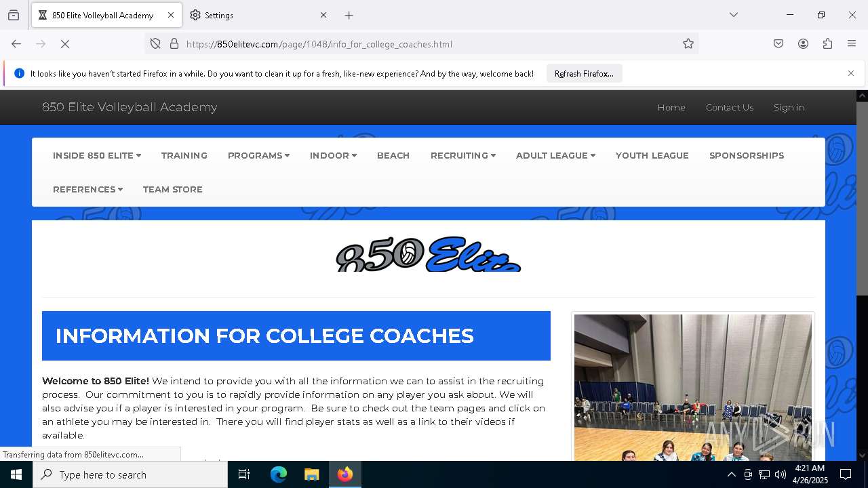Viewport: 868px width, 488px height.
Task: Close the Settings tab
Action: point(323,15)
